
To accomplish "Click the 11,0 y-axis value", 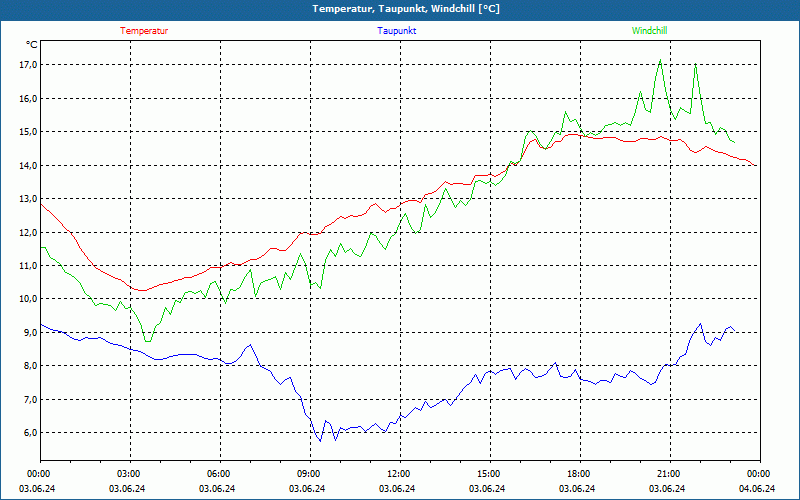I will pyautogui.click(x=29, y=265).
